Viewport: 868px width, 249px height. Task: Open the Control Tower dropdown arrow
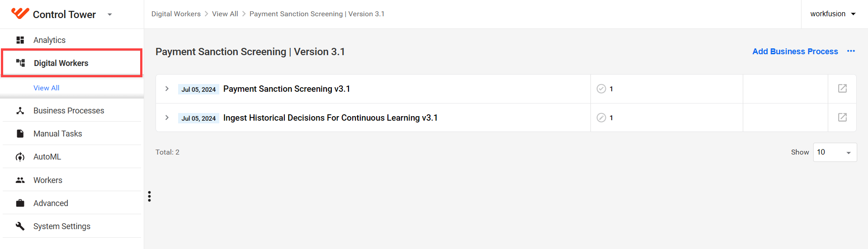click(109, 14)
